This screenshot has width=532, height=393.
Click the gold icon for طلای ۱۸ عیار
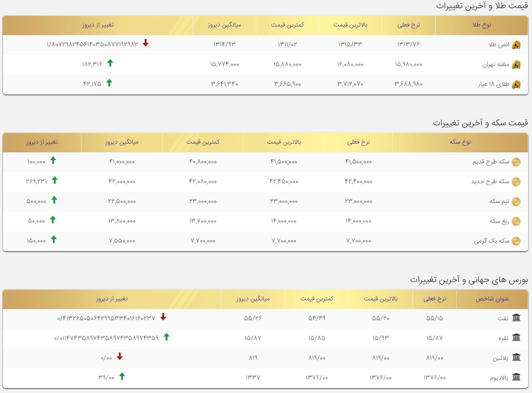point(516,84)
